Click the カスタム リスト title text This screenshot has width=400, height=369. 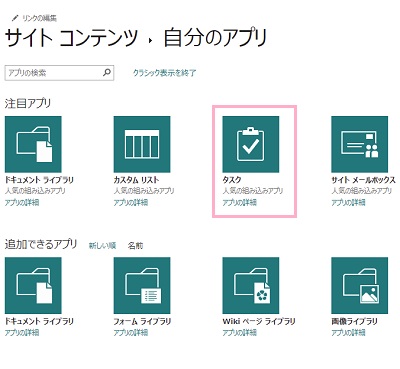136,180
